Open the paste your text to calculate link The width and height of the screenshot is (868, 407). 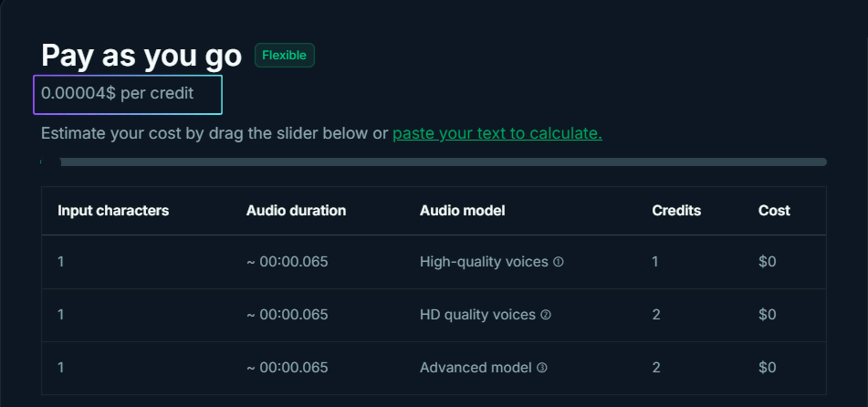[497, 133]
